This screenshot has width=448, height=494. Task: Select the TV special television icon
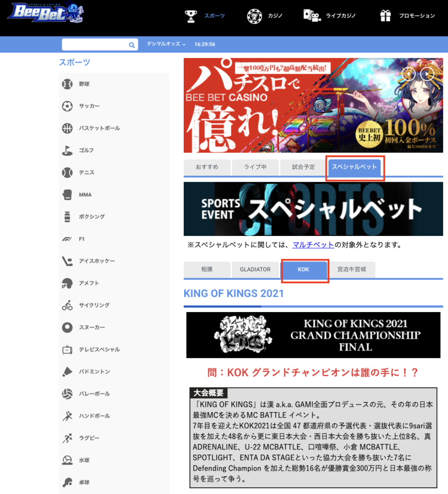67,350
